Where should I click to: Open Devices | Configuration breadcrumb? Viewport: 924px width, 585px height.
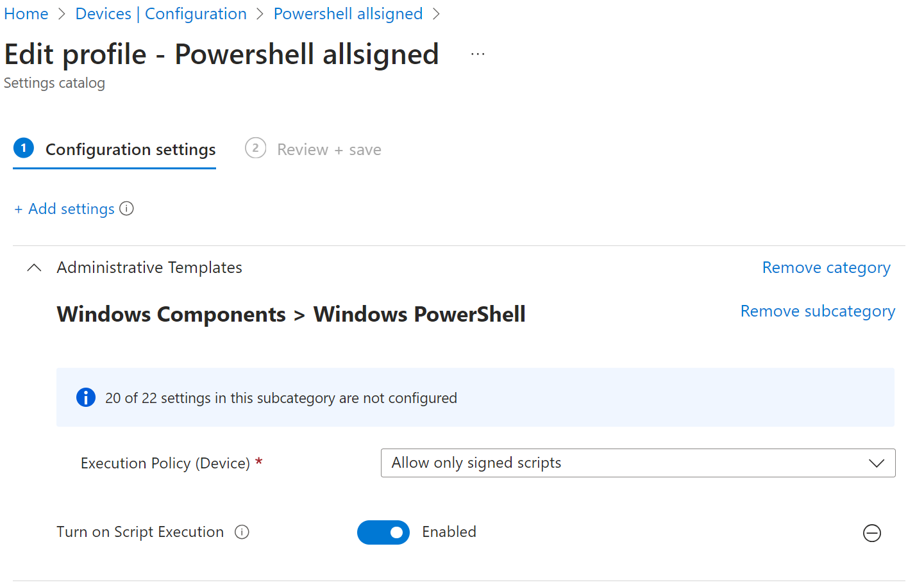(161, 14)
